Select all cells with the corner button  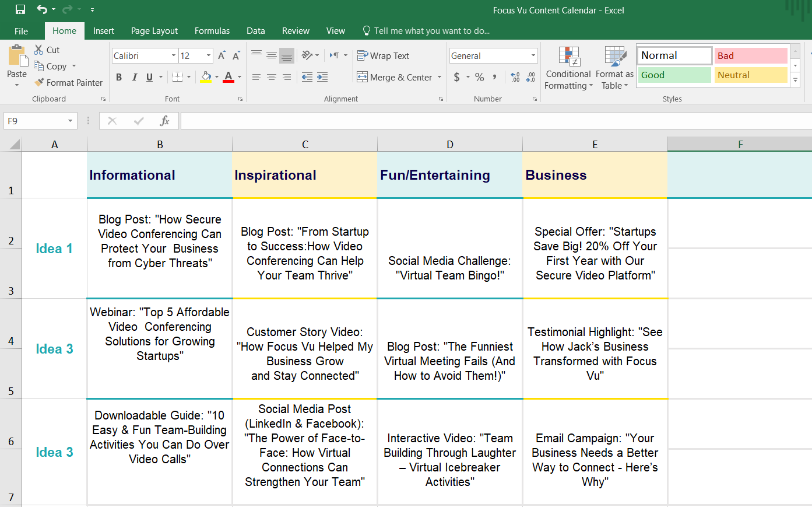point(14,145)
